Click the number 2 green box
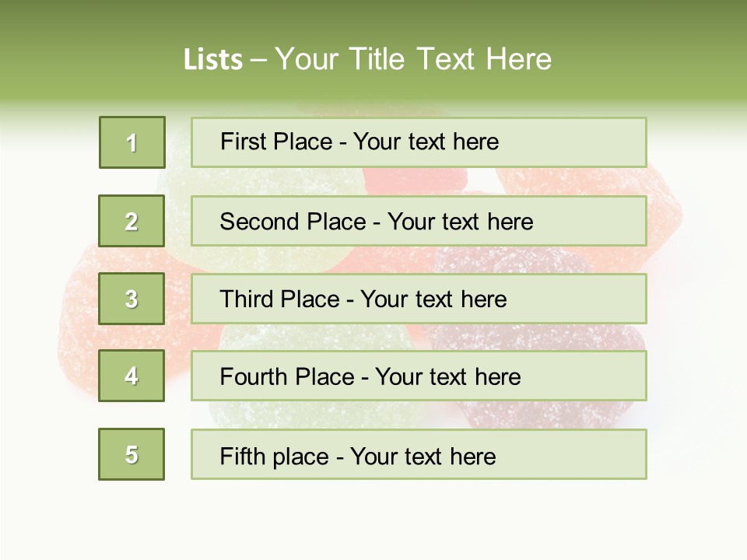The image size is (747, 560). point(132,221)
